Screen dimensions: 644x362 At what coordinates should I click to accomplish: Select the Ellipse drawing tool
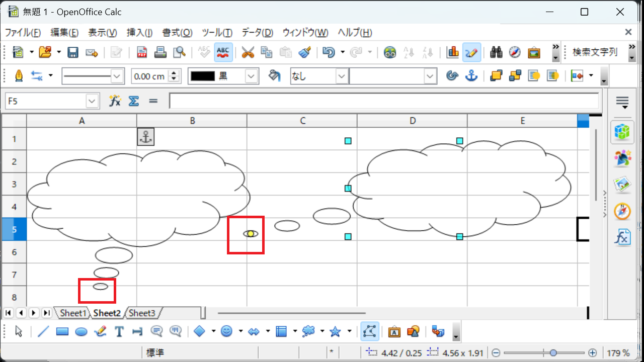(x=81, y=331)
